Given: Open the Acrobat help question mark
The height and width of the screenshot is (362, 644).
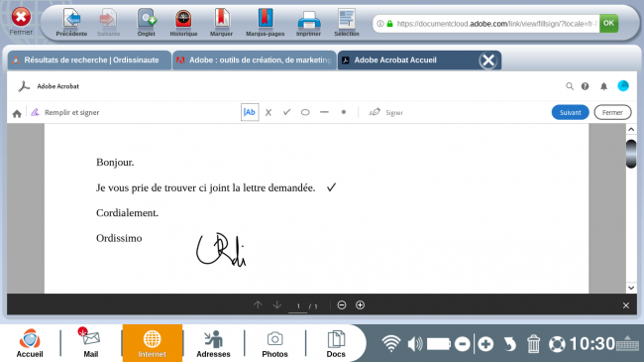Looking at the screenshot, I should coord(585,86).
